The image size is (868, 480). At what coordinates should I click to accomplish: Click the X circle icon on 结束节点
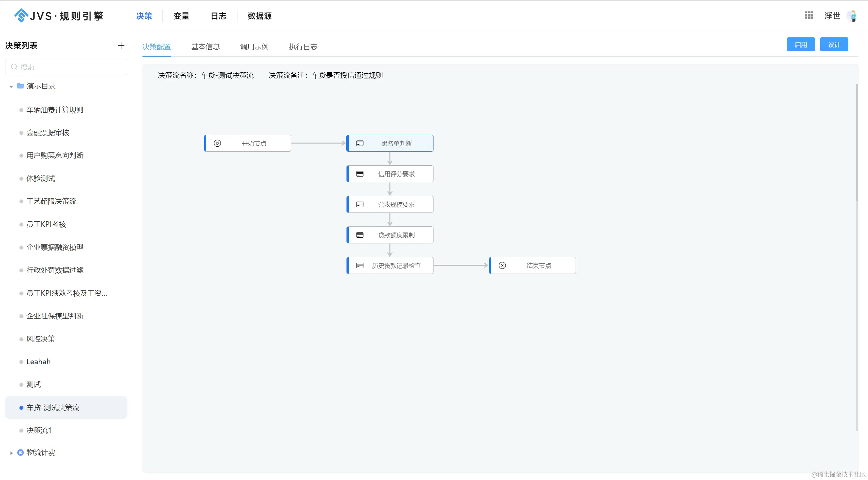[x=502, y=265]
